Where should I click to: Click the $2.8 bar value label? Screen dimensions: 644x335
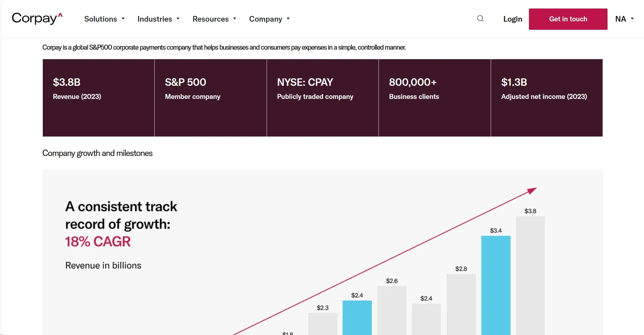pyautogui.click(x=461, y=269)
